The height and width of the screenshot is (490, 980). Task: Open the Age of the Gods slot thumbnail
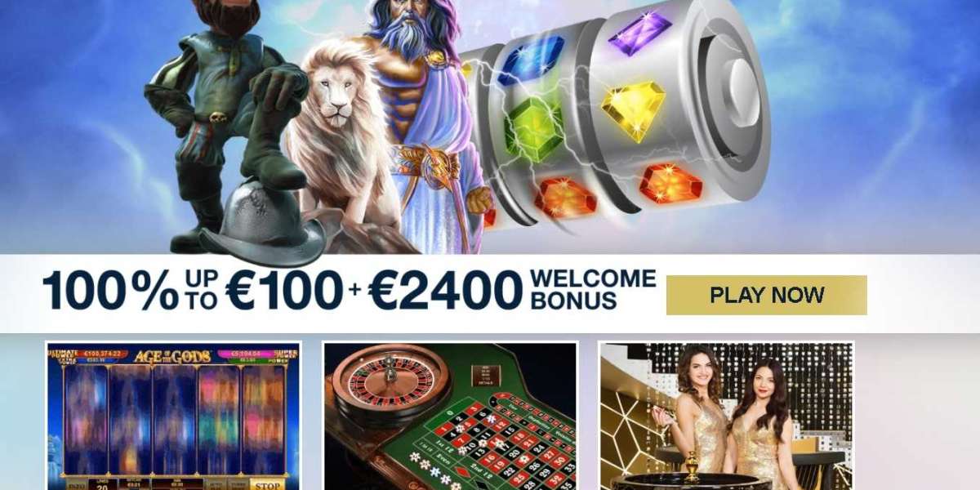173,416
